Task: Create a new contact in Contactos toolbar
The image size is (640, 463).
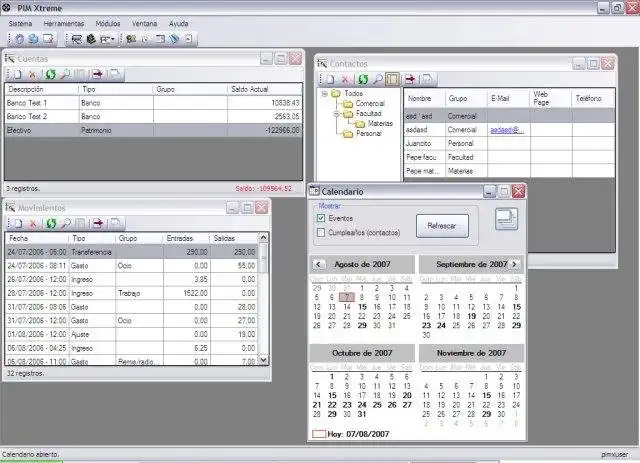Action: 331,79
